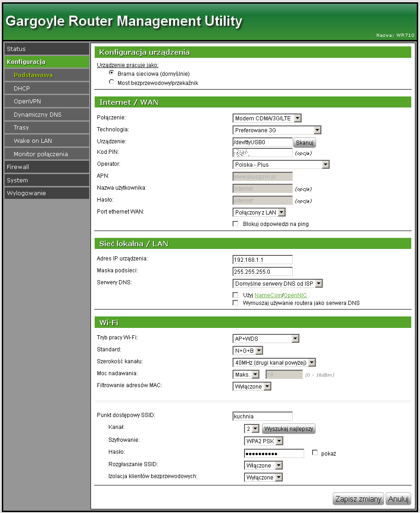Follow the OpenNIC link
The width and height of the screenshot is (420, 513).
click(x=295, y=295)
